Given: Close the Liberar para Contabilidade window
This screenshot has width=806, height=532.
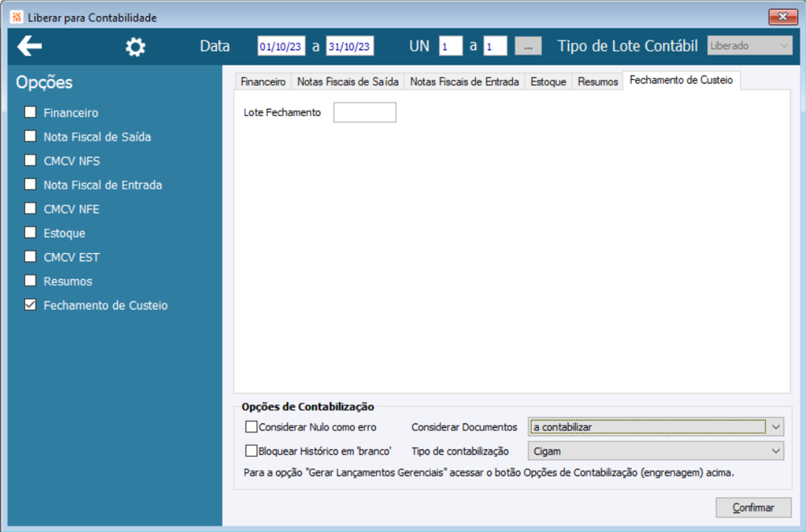Looking at the screenshot, I should click(x=783, y=16).
